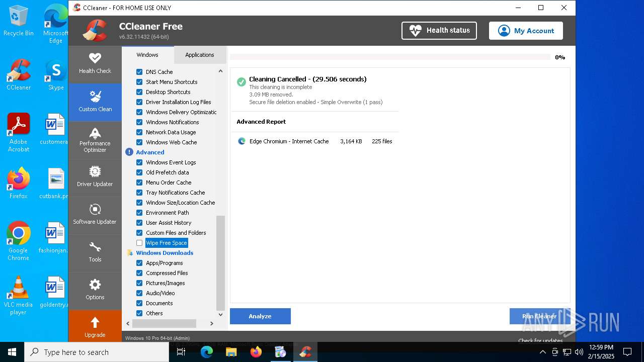Open Performance Optimizer section
Screen dimensions: 644x362
point(95,140)
